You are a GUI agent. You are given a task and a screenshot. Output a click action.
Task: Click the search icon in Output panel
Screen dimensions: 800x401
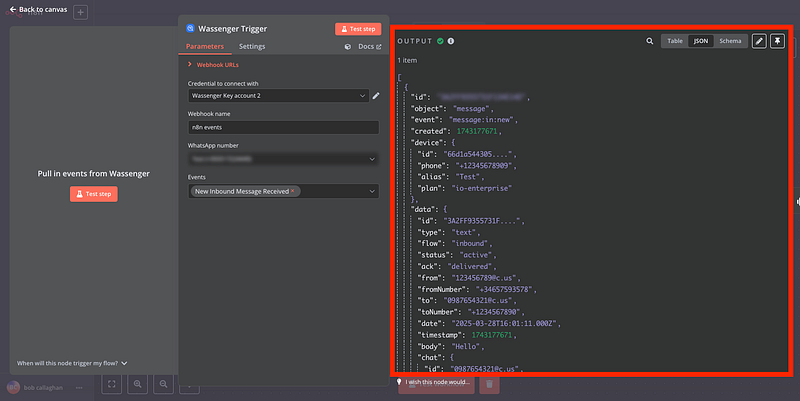[650, 41]
